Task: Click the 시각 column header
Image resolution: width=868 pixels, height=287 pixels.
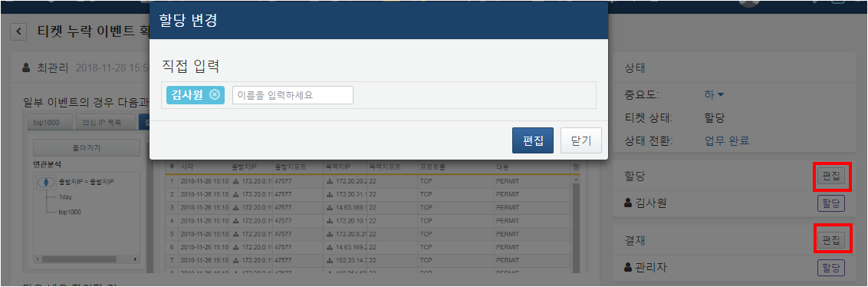Action: (x=204, y=167)
